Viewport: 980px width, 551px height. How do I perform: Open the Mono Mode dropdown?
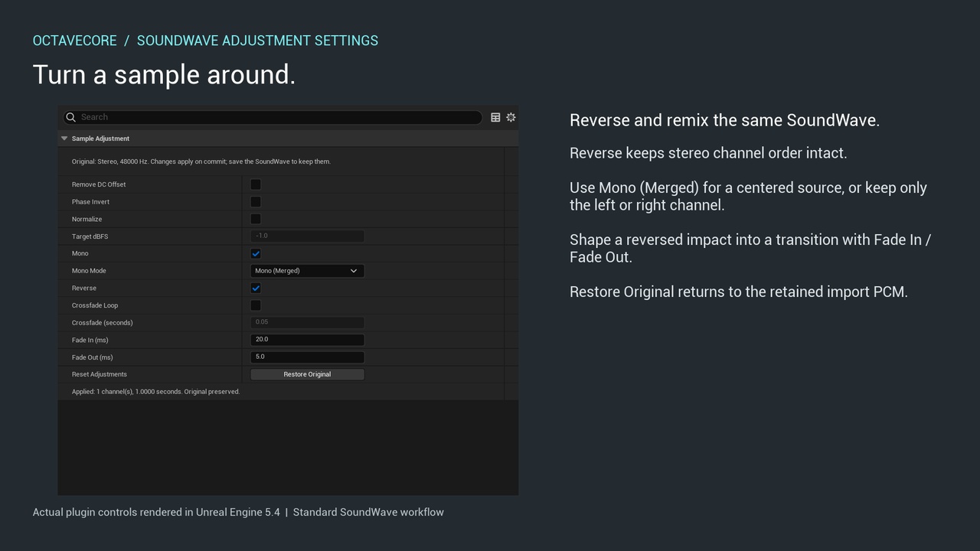(x=307, y=271)
